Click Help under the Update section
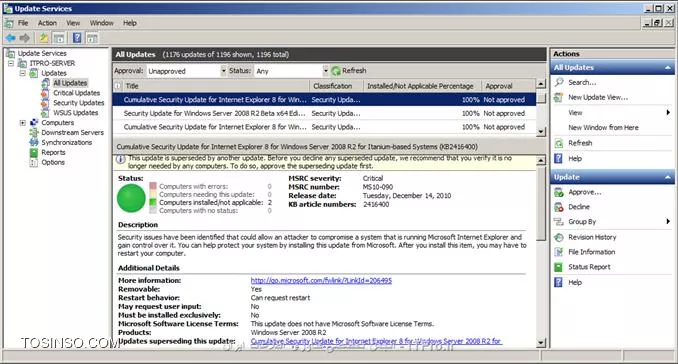This screenshot has width=678, height=364. 575,282
